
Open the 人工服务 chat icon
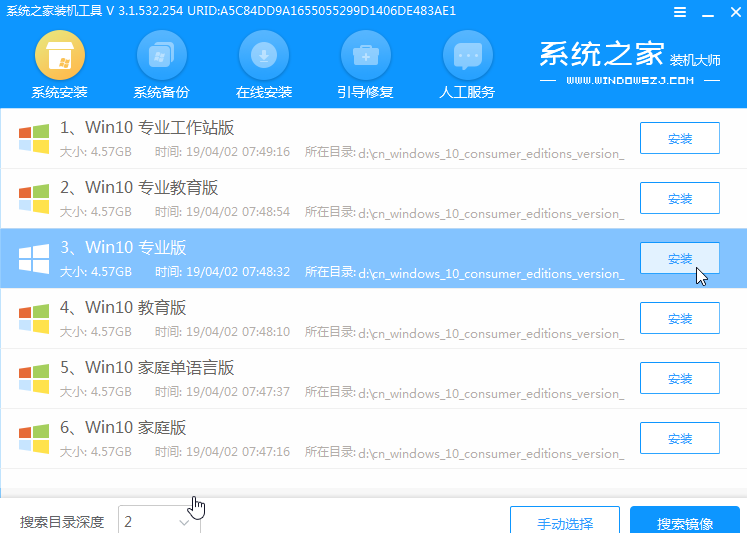[468, 55]
